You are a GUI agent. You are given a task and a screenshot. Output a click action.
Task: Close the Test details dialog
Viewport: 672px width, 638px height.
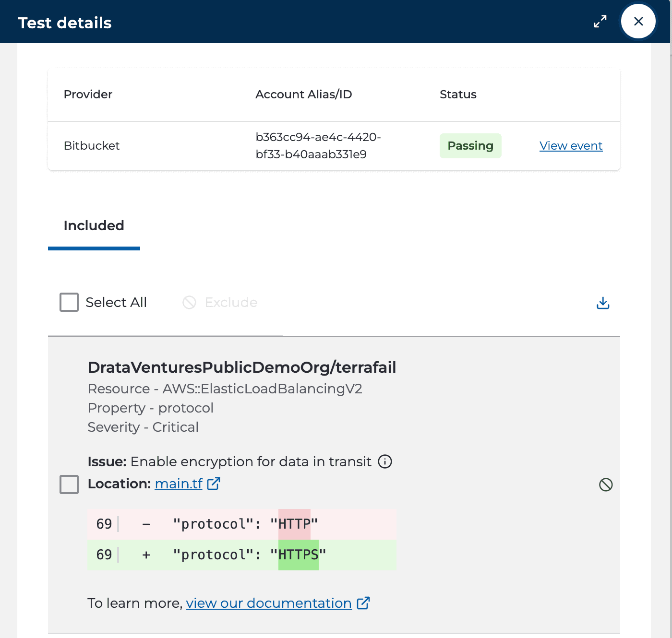pos(638,21)
